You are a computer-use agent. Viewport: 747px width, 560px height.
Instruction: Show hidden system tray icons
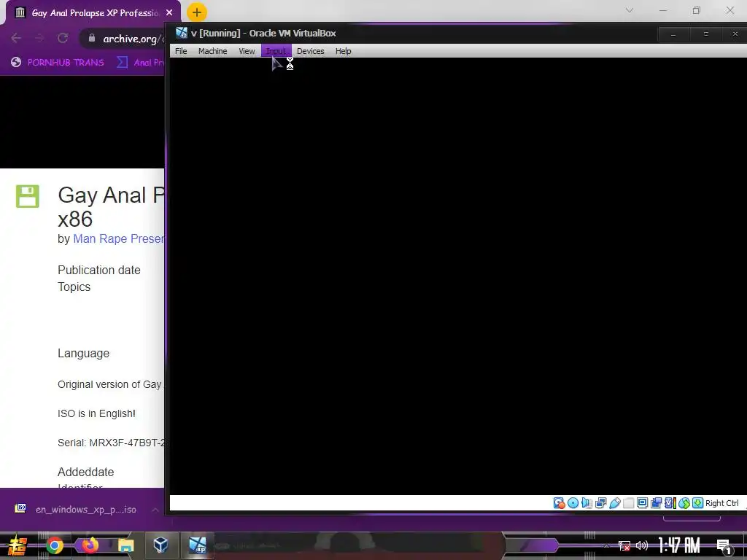pyautogui.click(x=606, y=545)
